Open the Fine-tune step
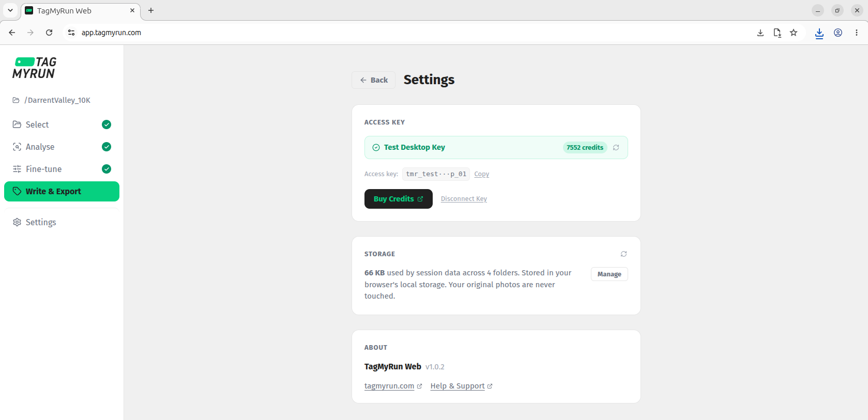 (x=62, y=169)
